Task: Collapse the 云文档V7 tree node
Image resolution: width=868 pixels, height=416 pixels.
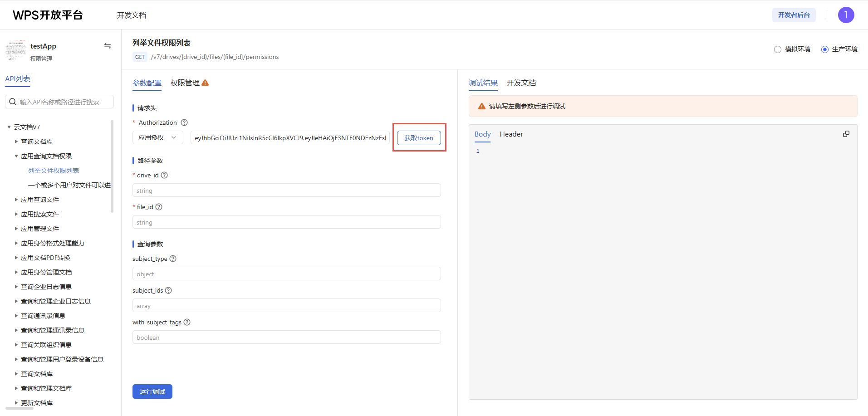Action: point(9,127)
